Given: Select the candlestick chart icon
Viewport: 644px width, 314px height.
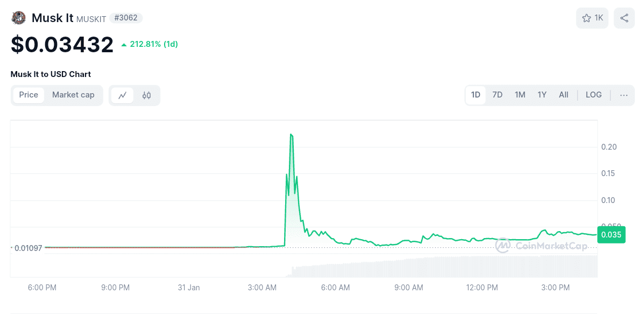Looking at the screenshot, I should tap(146, 95).
